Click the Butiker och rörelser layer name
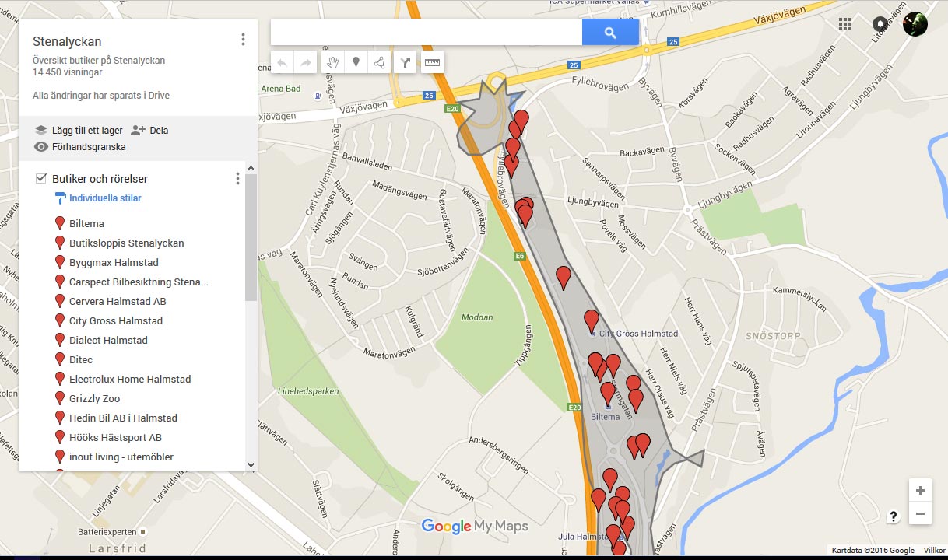The width and height of the screenshot is (948, 560). coord(100,179)
